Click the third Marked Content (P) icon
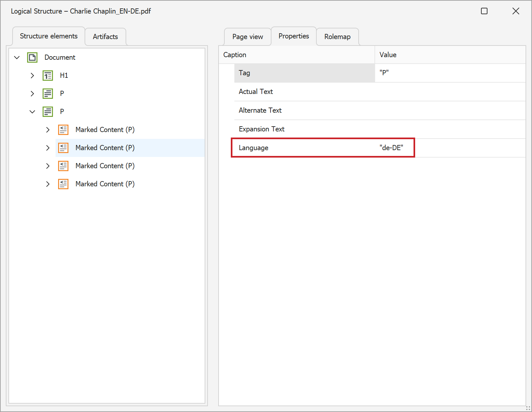 click(x=63, y=166)
